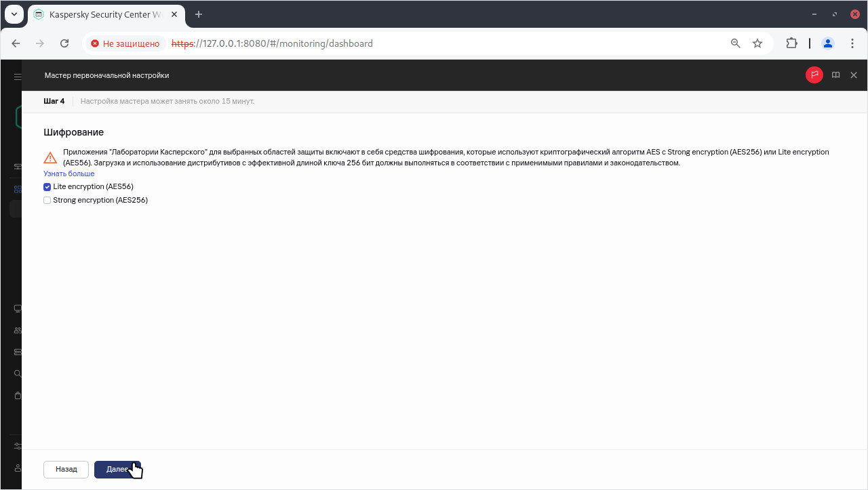This screenshot has width=868, height=490.
Task: Navigate back in the browser
Action: point(16,43)
